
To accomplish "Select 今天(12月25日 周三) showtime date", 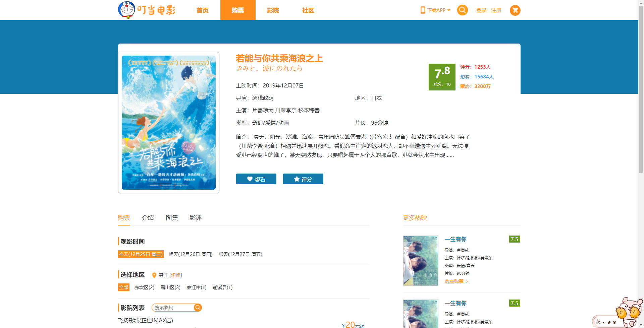I will [x=141, y=254].
